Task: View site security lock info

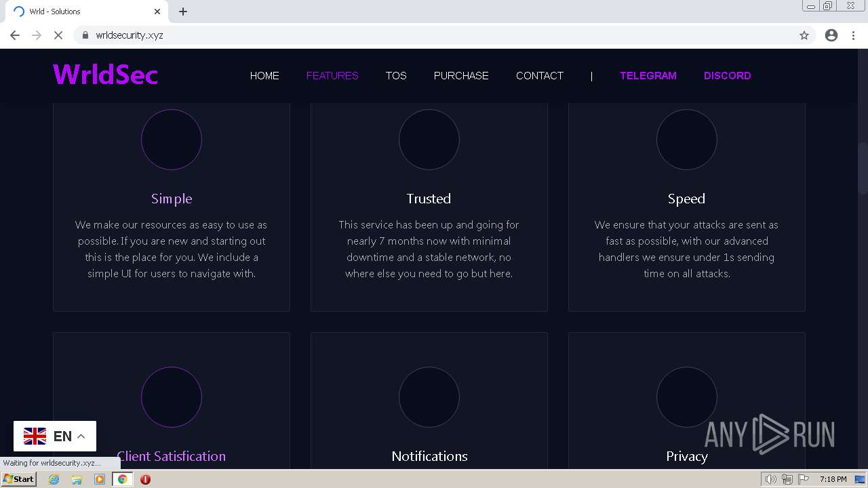Action: (85, 35)
